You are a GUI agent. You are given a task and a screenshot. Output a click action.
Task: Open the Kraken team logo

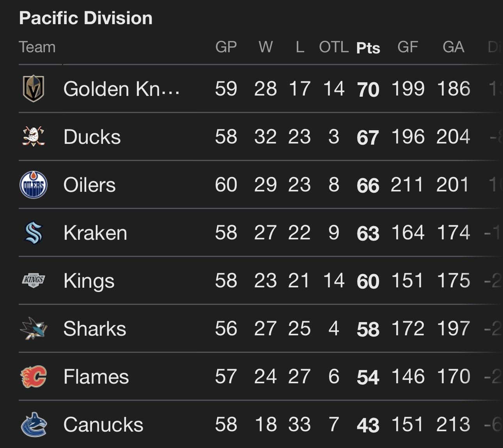click(x=33, y=233)
